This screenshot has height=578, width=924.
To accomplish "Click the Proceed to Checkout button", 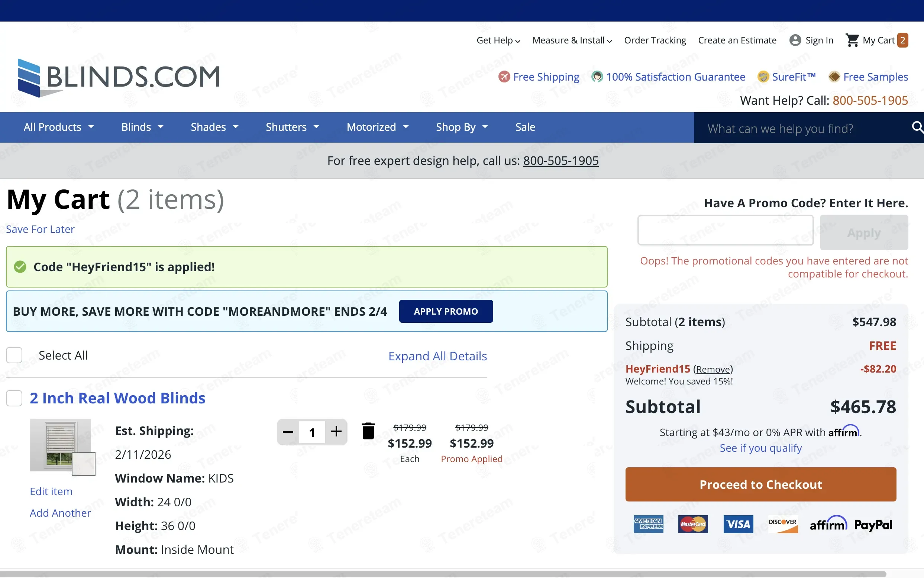I will coord(761,484).
